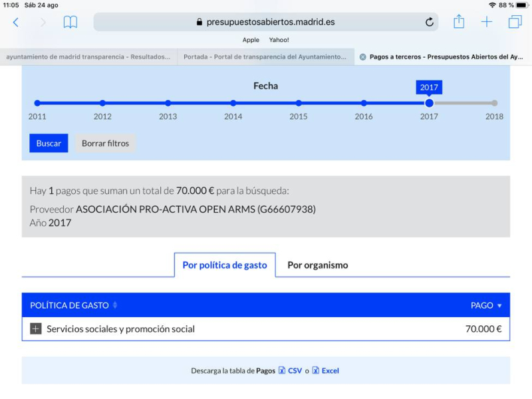The width and height of the screenshot is (532, 399).
Task: Click the status bar date Sáb 24 ago
Action: point(41,5)
